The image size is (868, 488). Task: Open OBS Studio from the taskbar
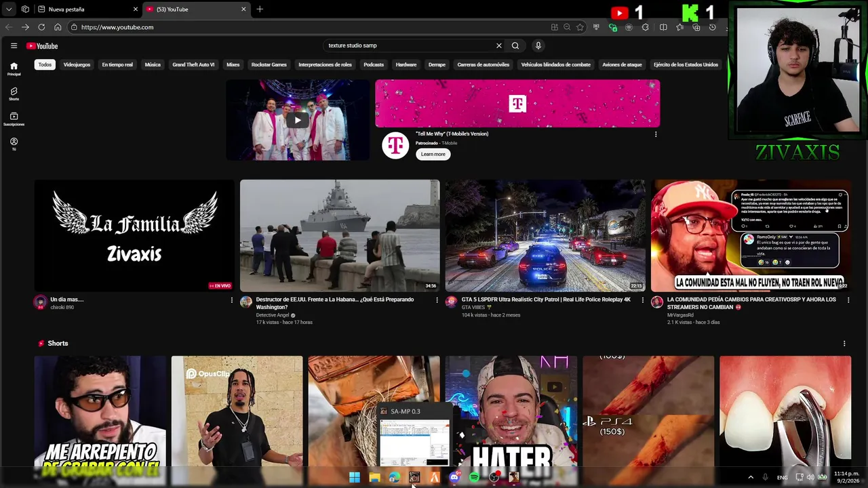pos(494,478)
